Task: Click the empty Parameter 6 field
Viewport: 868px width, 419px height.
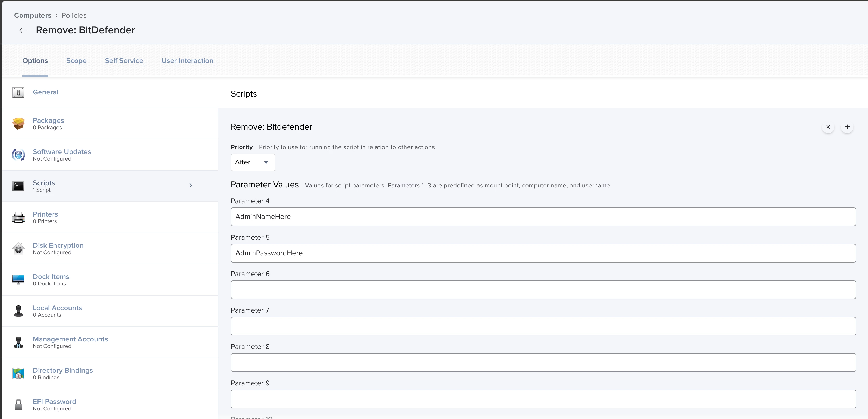Action: pyautogui.click(x=543, y=290)
